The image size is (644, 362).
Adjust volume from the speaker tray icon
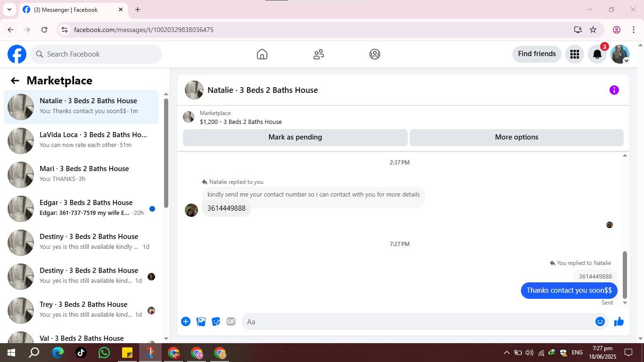coord(529,353)
